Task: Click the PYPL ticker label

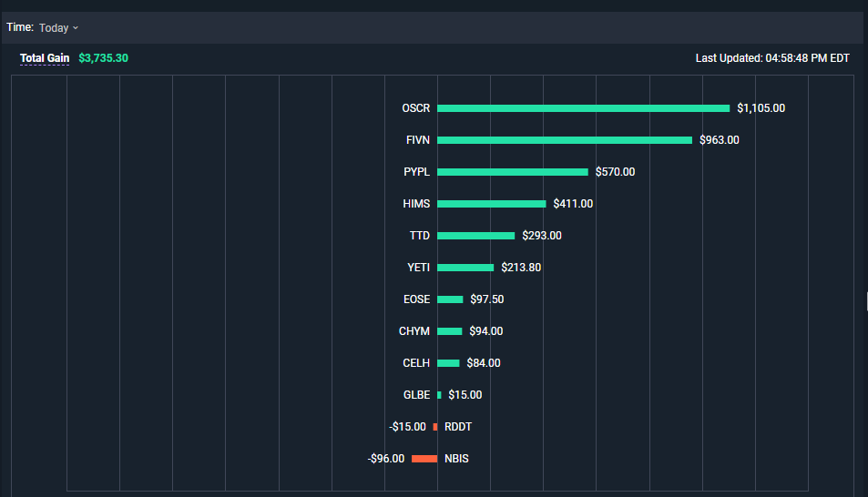Action: tap(417, 171)
